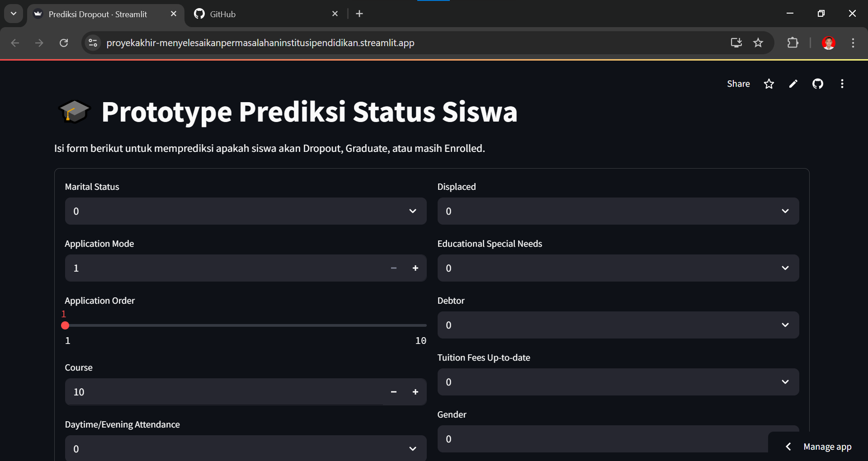Expand the Debtor dropdown
The height and width of the screenshot is (461, 868).
coord(618,325)
